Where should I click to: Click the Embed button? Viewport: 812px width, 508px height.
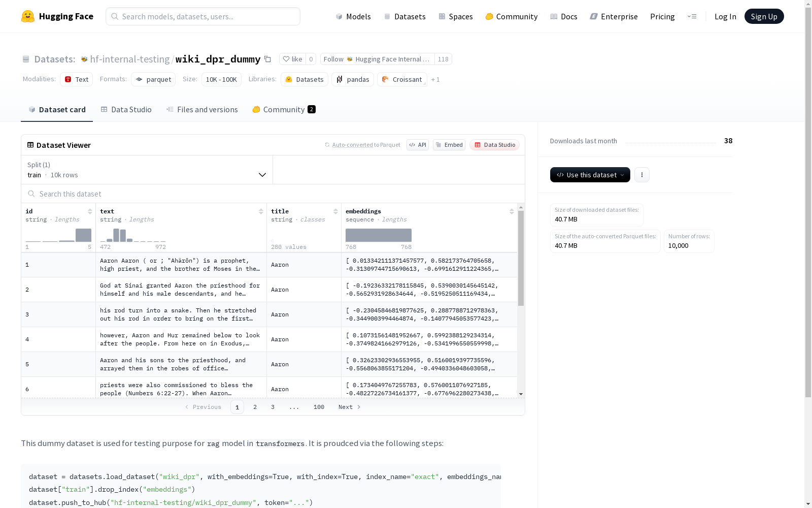[449, 145]
